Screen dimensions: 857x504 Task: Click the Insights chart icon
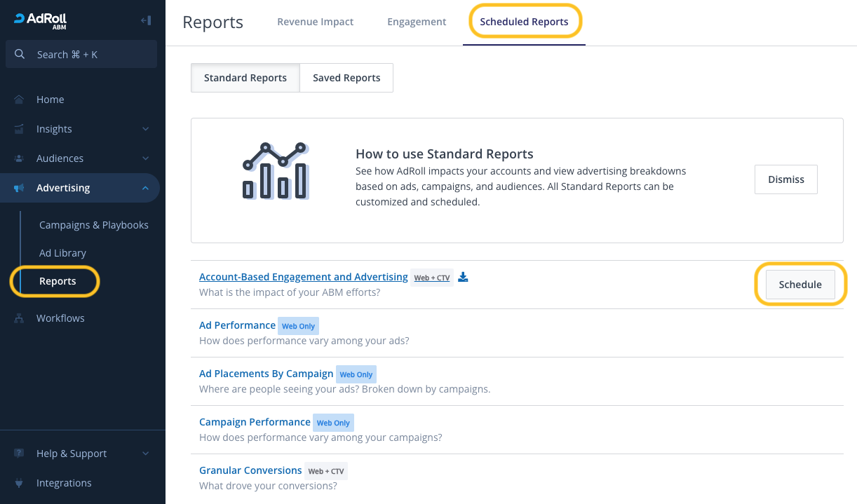pyautogui.click(x=19, y=129)
